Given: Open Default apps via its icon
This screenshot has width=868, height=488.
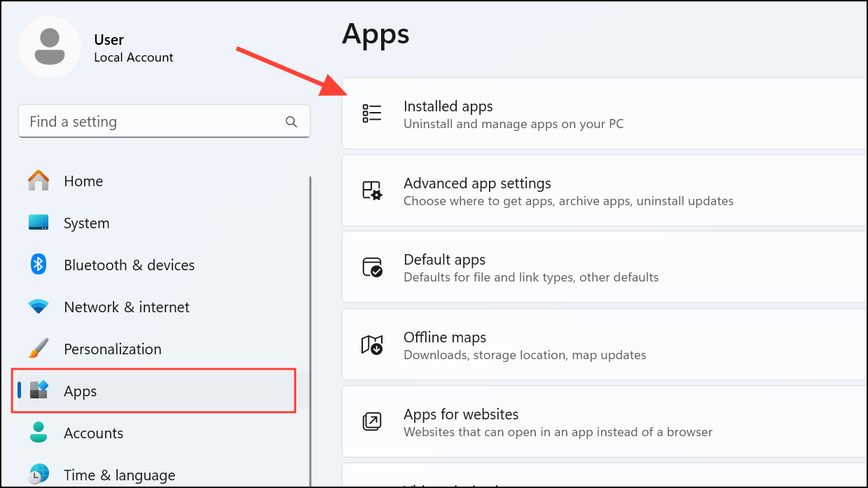Looking at the screenshot, I should (372, 267).
